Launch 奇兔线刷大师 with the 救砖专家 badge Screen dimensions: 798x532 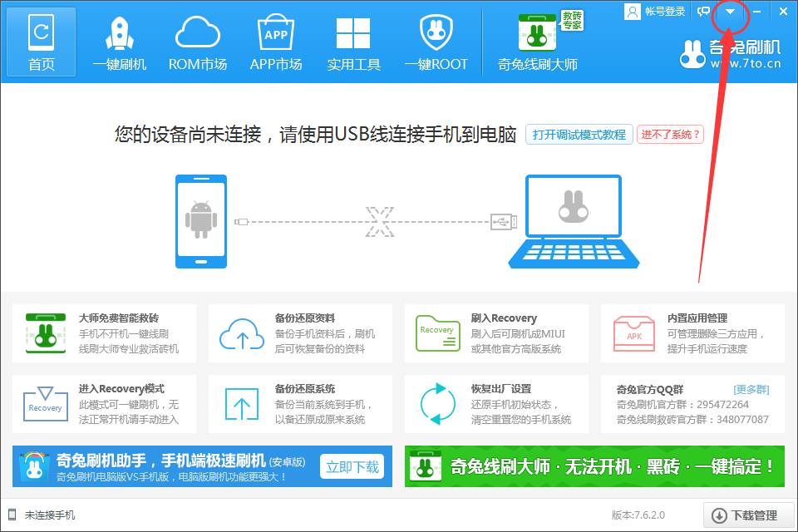(536, 32)
